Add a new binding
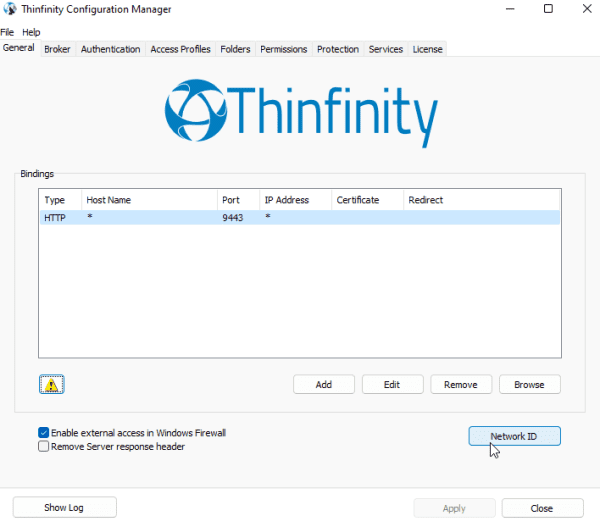This screenshot has height=527, width=600. coord(324,384)
